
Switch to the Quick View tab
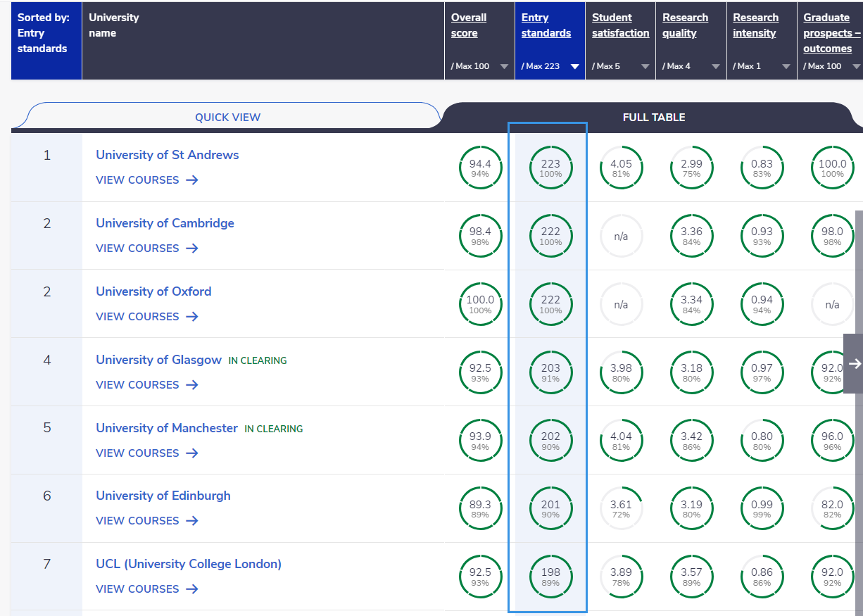click(x=227, y=118)
